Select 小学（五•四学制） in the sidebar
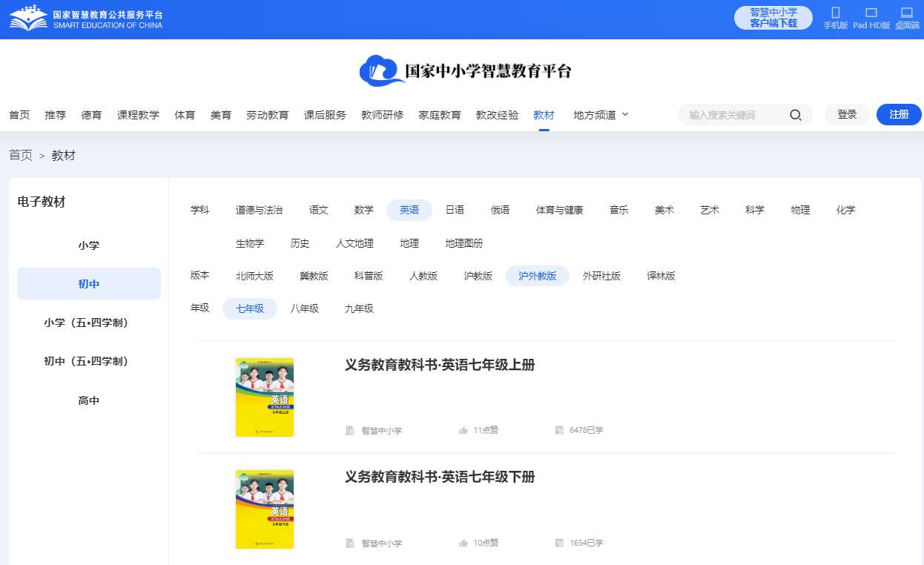Screen dimensions: 924x565 pyautogui.click(x=89, y=323)
